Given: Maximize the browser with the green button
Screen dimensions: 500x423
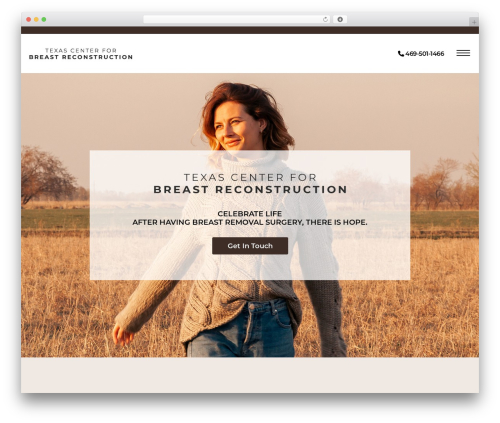Looking at the screenshot, I should 44,20.
